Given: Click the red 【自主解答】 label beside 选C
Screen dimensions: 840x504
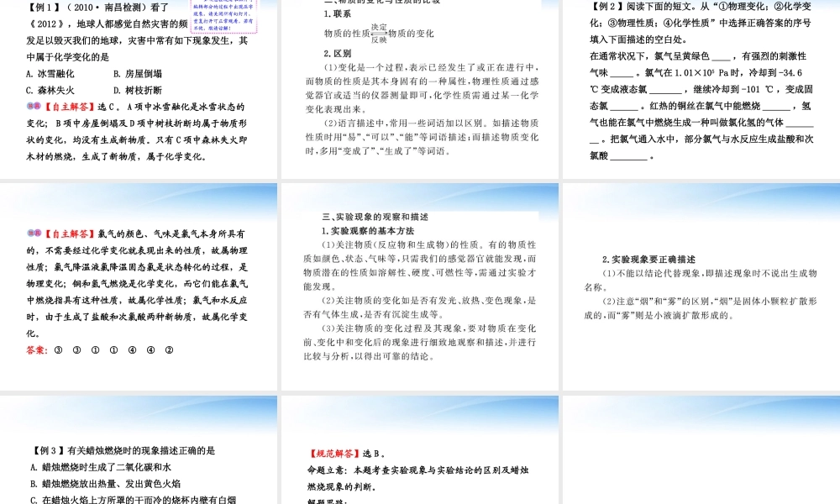Looking at the screenshot, I should (x=69, y=107).
